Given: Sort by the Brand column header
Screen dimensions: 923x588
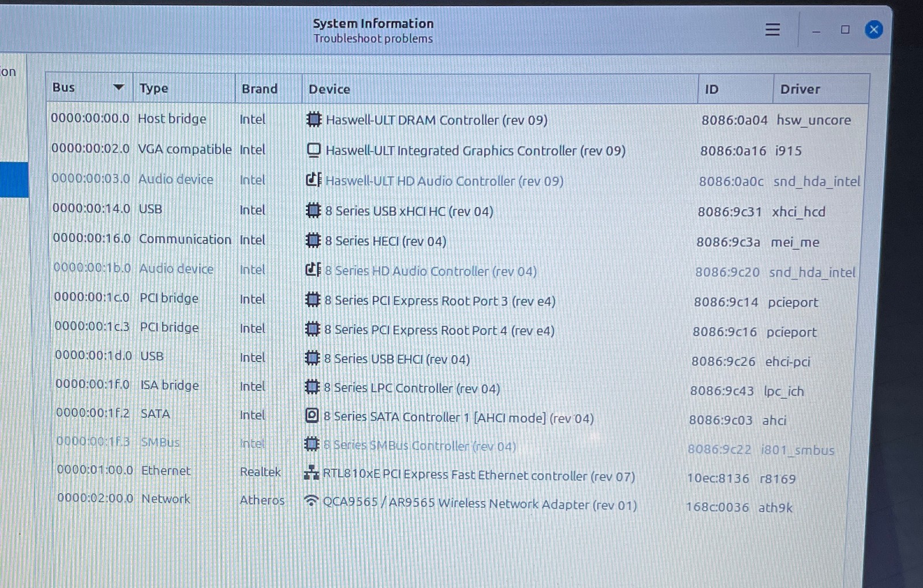Looking at the screenshot, I should (269, 89).
